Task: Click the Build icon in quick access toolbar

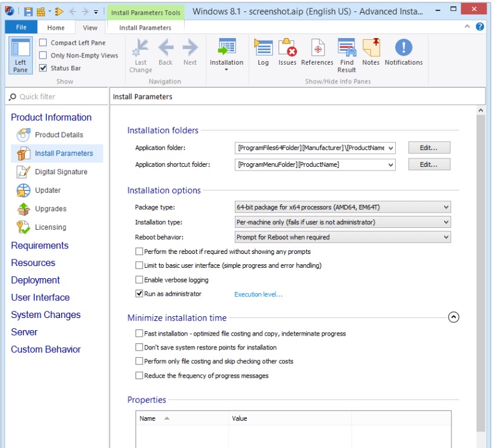Action: click(x=41, y=11)
